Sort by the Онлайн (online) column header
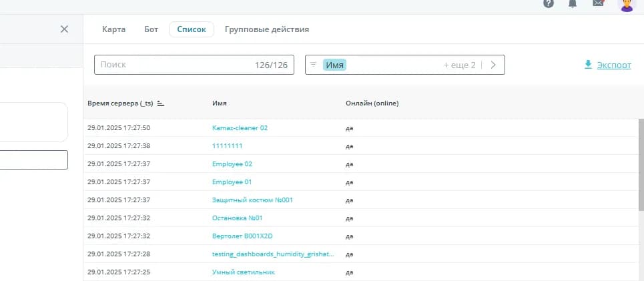 (372, 103)
